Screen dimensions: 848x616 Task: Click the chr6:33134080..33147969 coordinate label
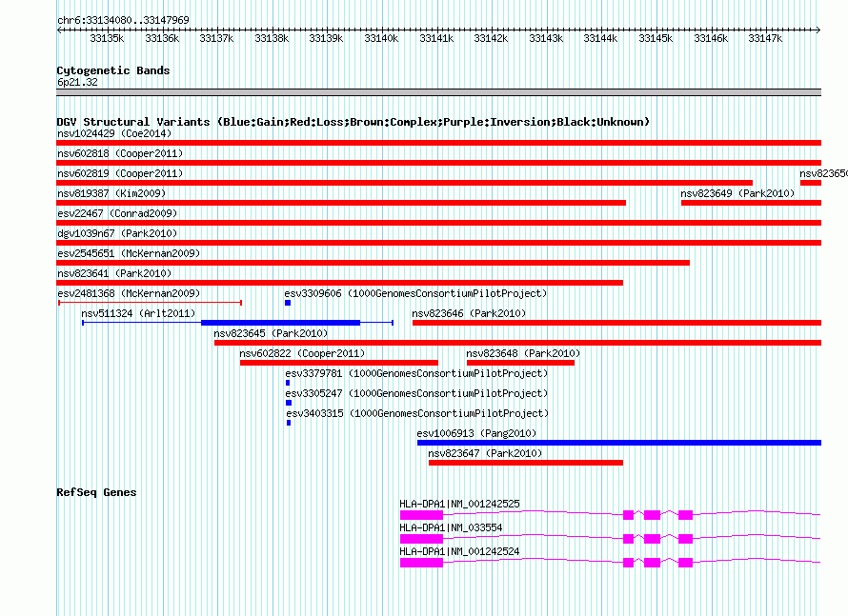point(123,20)
